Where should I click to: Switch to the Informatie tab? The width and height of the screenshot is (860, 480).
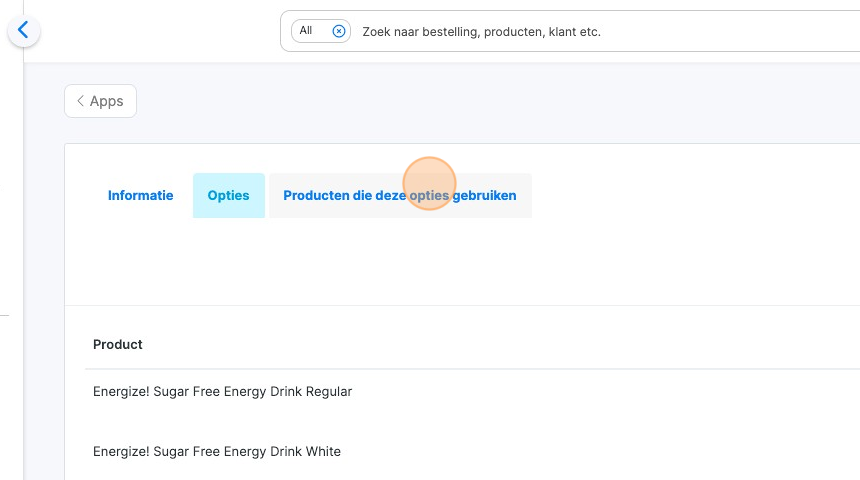[x=141, y=195]
